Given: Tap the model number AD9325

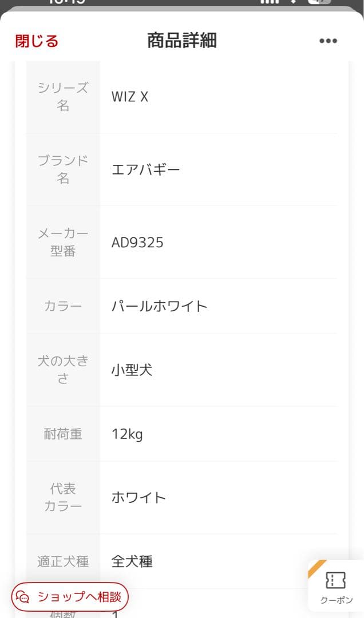Looking at the screenshot, I should point(137,241).
